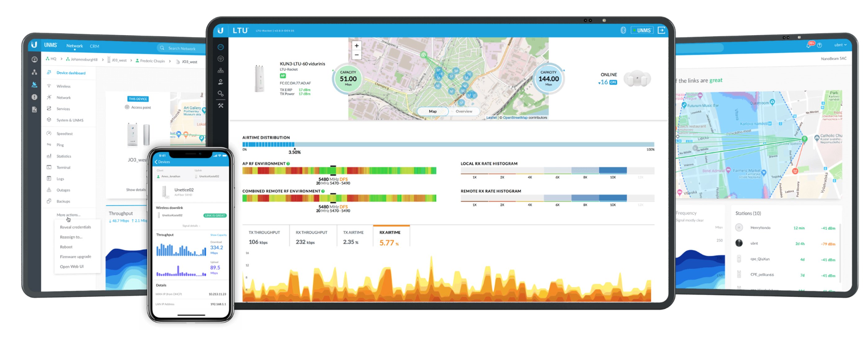Click the map zoom out minus button

[x=356, y=55]
